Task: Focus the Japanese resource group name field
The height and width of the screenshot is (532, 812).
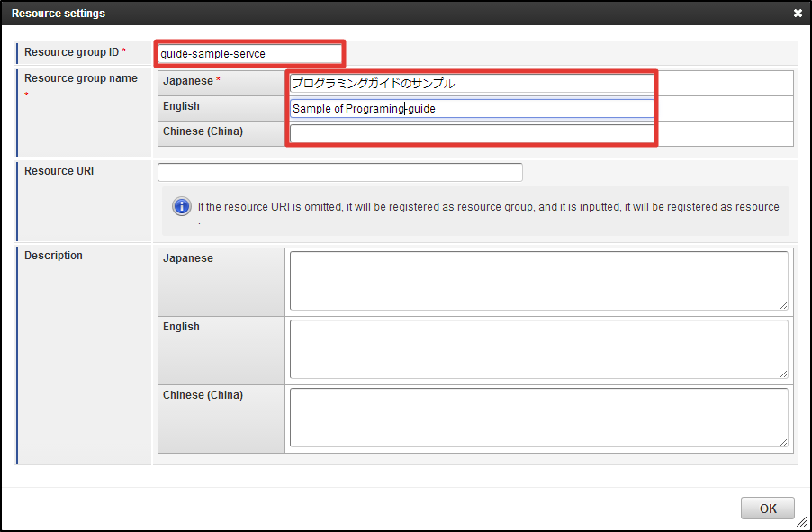Action: tap(472, 84)
